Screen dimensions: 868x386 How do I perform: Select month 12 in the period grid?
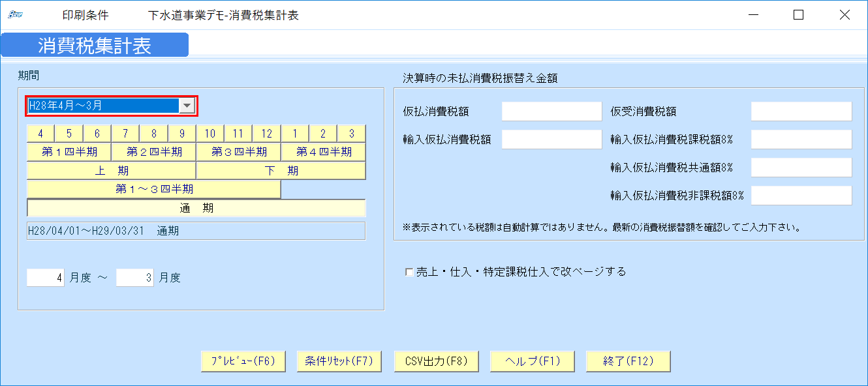click(x=266, y=132)
